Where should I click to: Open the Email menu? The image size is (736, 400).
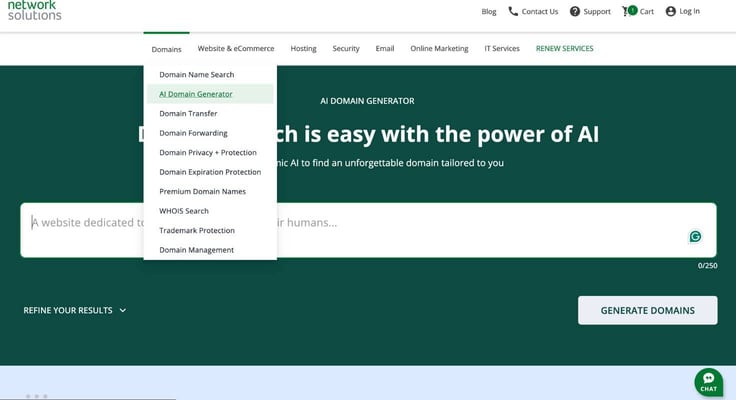click(x=385, y=48)
